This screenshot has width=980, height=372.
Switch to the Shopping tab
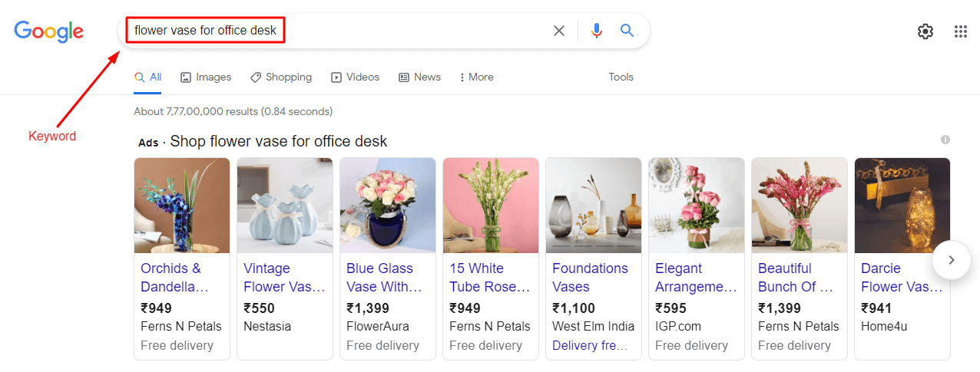[x=281, y=77]
